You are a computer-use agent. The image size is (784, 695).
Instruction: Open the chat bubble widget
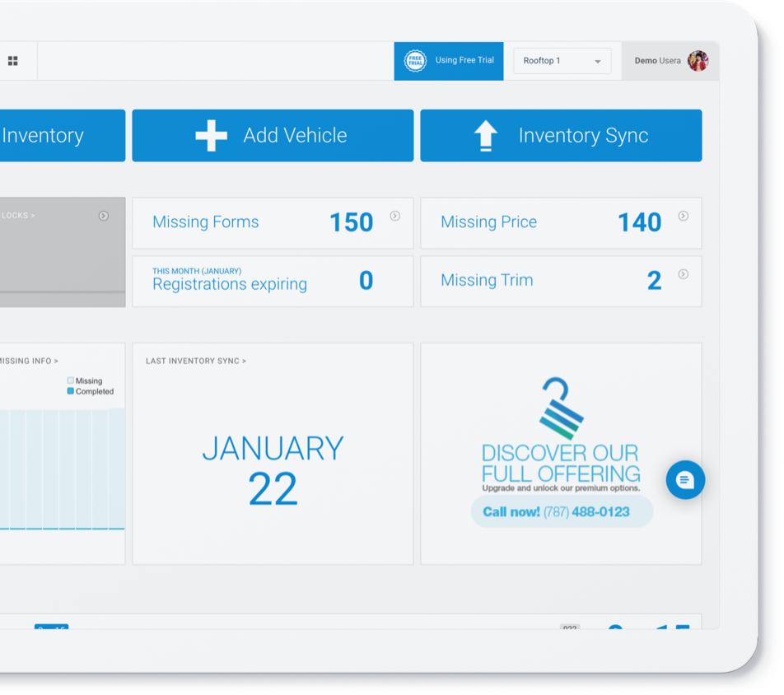[685, 479]
